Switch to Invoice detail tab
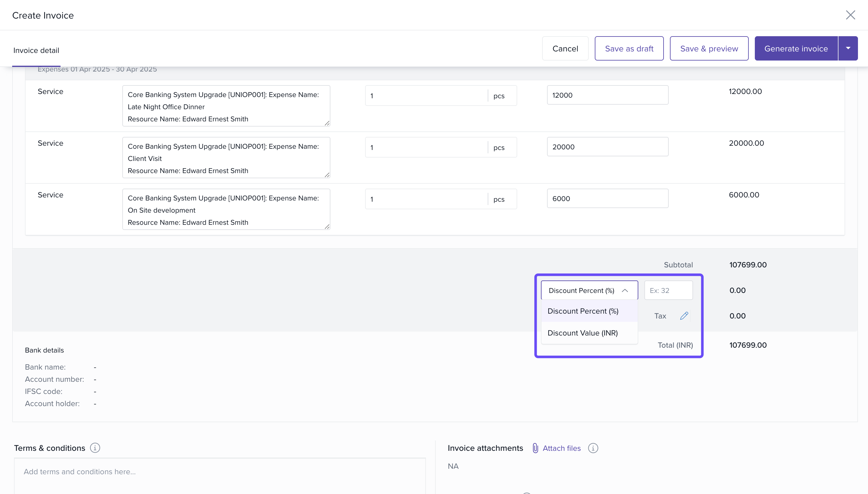 click(36, 50)
